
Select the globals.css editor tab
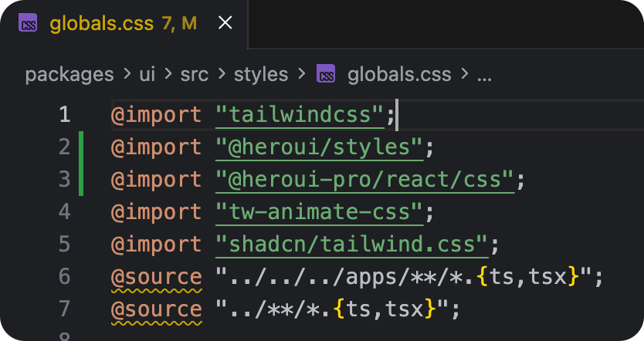pos(124,24)
